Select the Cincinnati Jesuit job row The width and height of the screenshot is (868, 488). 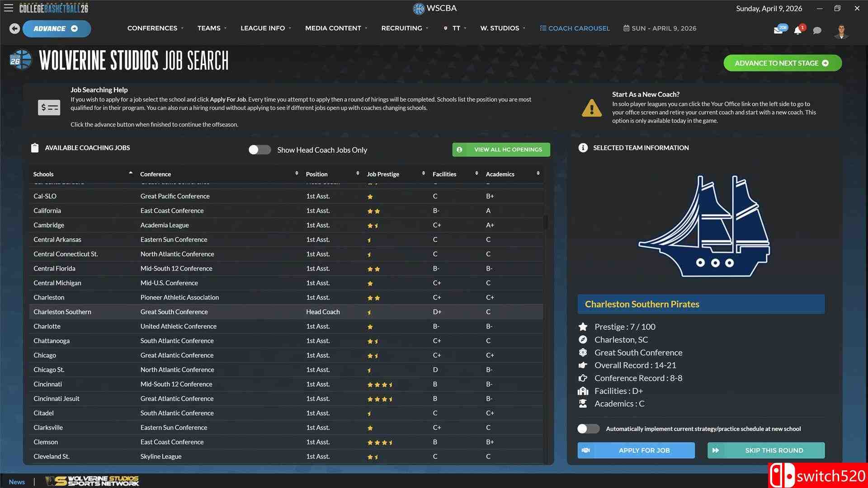[286, 399]
